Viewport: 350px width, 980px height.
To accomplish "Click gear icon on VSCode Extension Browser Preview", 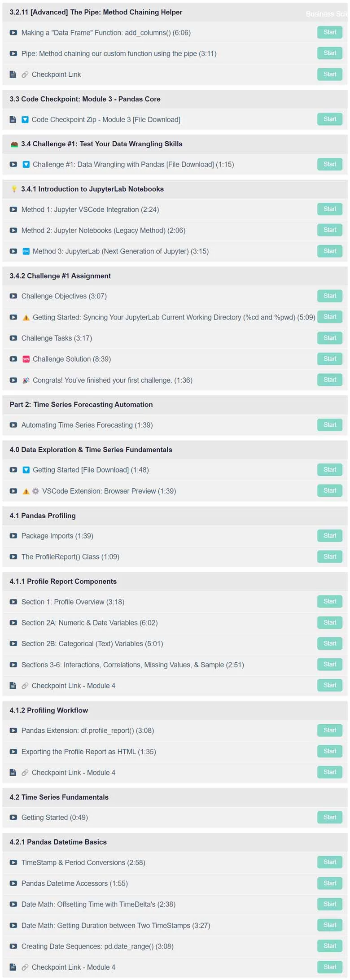I will pyautogui.click(x=35, y=491).
